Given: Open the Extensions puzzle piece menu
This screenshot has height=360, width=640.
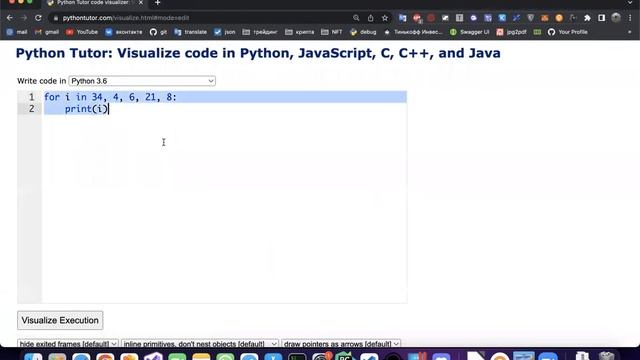Looking at the screenshot, I should [x=587, y=18].
